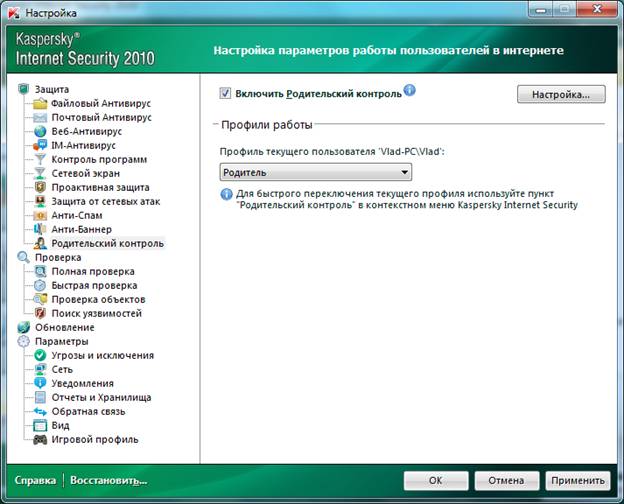The width and height of the screenshot is (624, 504).
Task: Select Защита root tree label
Action: 52,89
